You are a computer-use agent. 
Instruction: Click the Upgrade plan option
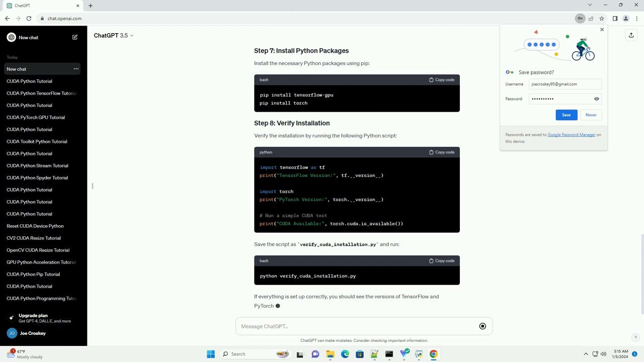point(43,318)
